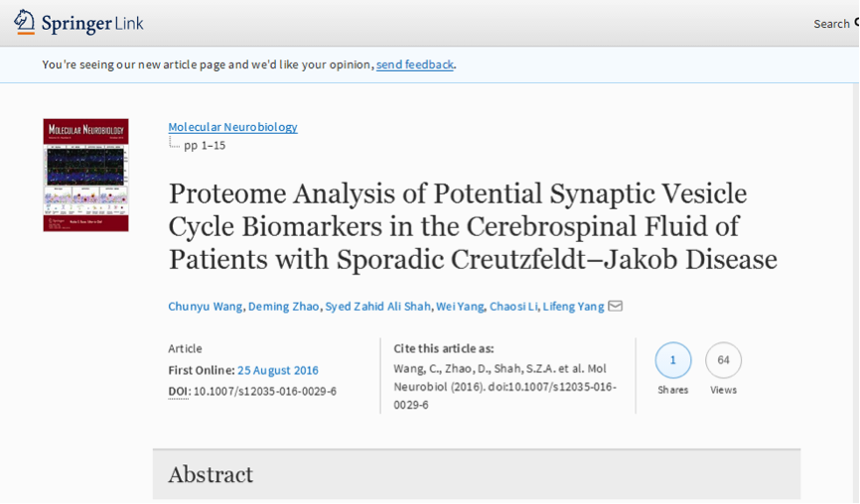The height and width of the screenshot is (504, 860).
Task: View author Chaosi Li details
Action: pyautogui.click(x=513, y=306)
